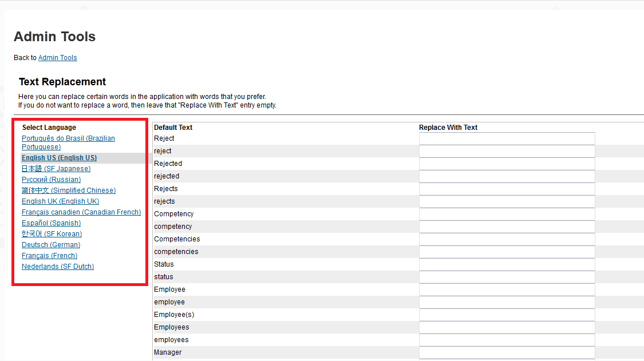Click the "Select Language" heading
Image resolution: width=644 pixels, height=361 pixels.
click(x=49, y=128)
